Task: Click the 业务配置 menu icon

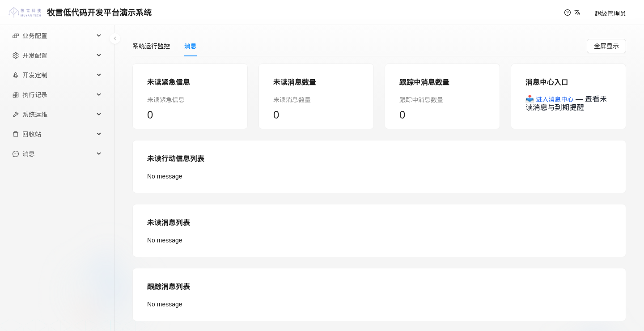Action: [x=16, y=36]
